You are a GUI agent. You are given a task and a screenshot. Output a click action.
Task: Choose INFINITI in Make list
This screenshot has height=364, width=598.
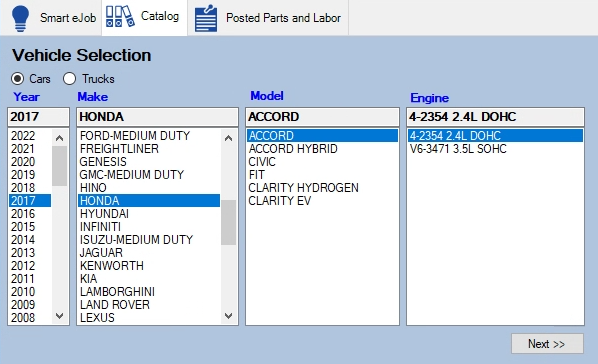[x=149, y=227]
